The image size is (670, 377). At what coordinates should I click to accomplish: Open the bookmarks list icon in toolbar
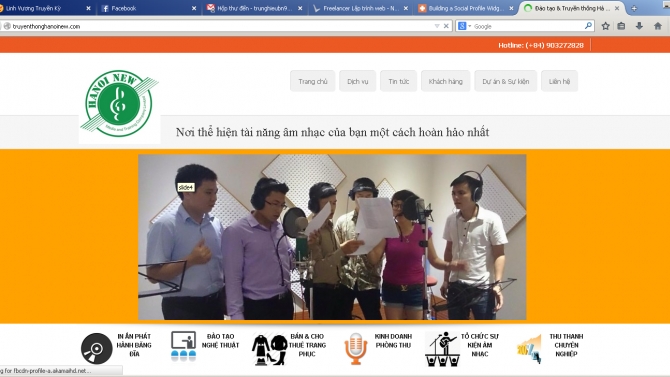tap(621, 26)
